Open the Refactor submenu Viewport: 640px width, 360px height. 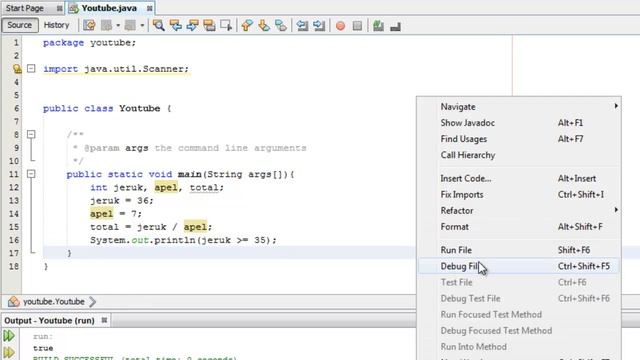pyautogui.click(x=519, y=211)
